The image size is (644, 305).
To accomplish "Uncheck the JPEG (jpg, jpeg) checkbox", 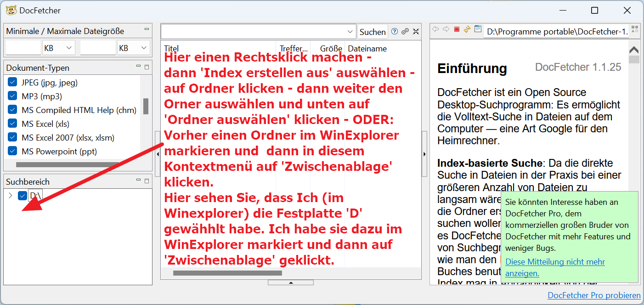I will (13, 83).
